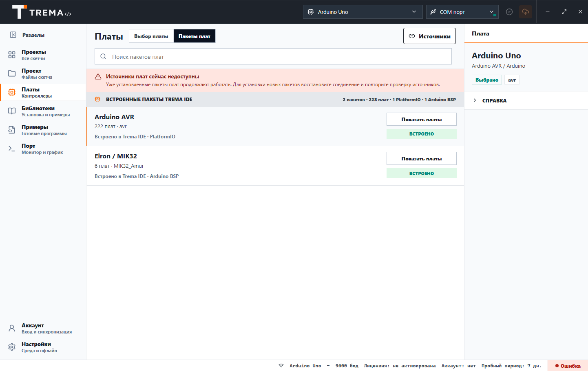Click warning triangle icon in alert banner

(98, 77)
